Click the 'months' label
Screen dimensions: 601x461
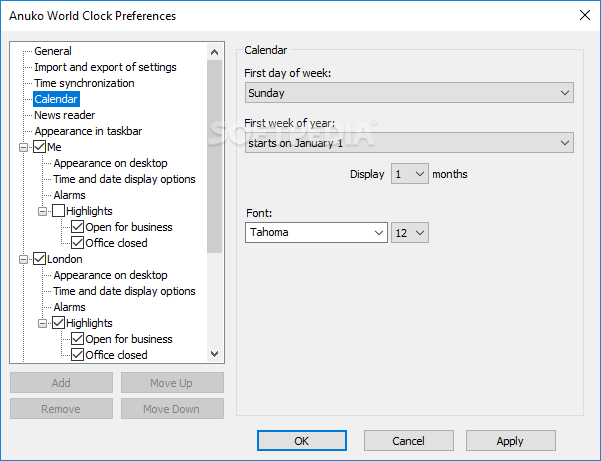click(x=450, y=174)
